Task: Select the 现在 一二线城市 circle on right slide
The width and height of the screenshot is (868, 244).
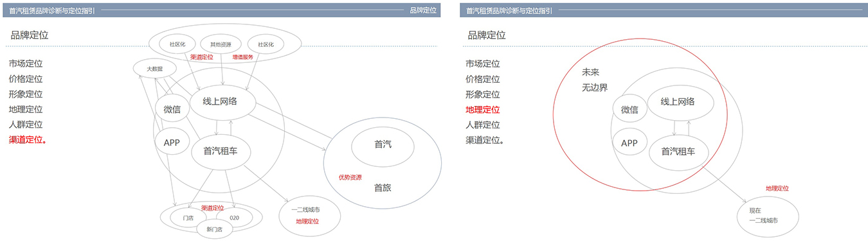Action: click(767, 215)
